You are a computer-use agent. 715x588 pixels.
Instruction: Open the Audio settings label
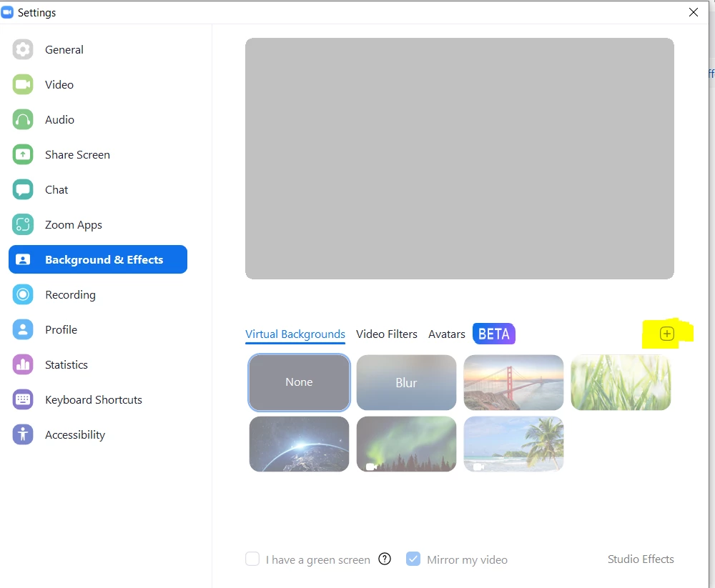click(x=60, y=120)
